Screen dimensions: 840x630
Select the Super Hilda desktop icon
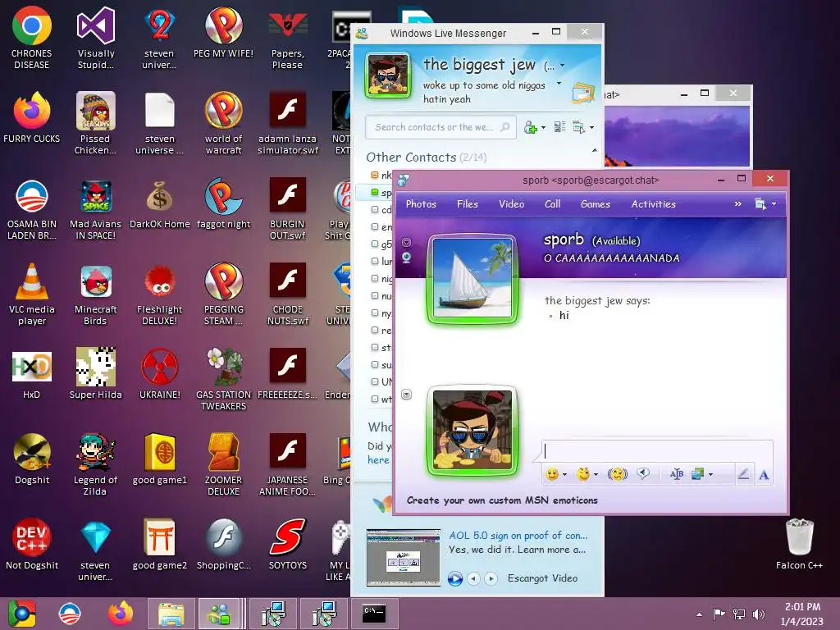point(95,374)
